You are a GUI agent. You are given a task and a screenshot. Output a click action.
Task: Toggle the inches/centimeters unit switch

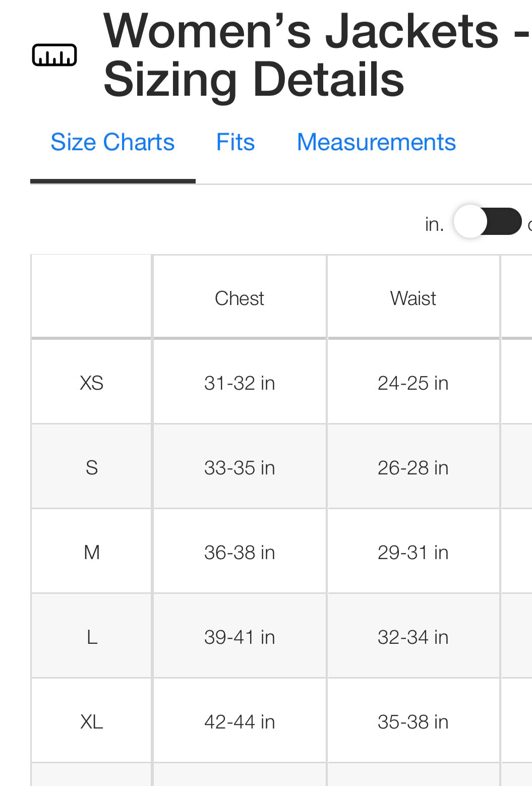pyautogui.click(x=487, y=221)
